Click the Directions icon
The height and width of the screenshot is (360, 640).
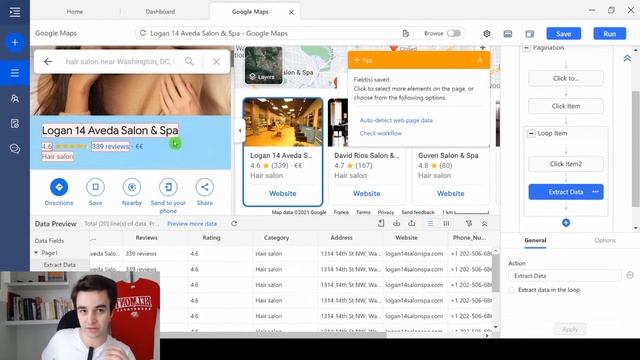click(59, 187)
